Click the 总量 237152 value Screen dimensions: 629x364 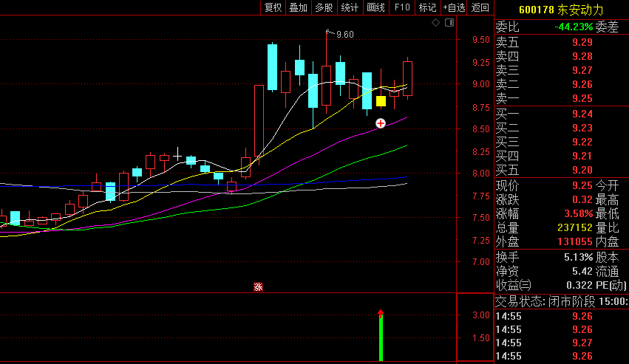coord(575,227)
